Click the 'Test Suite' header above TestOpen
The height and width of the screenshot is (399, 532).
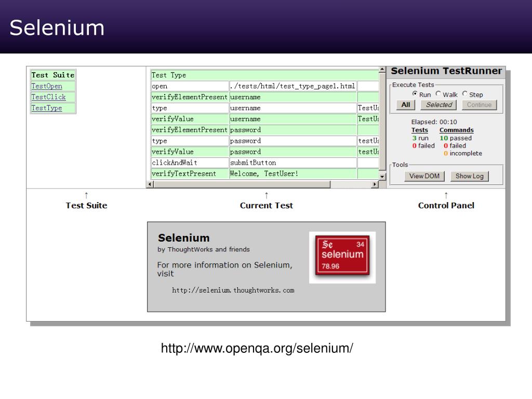pyautogui.click(x=53, y=75)
